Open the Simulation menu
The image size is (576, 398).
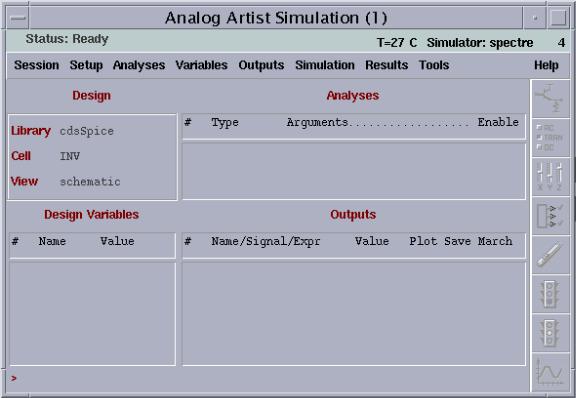(325, 65)
